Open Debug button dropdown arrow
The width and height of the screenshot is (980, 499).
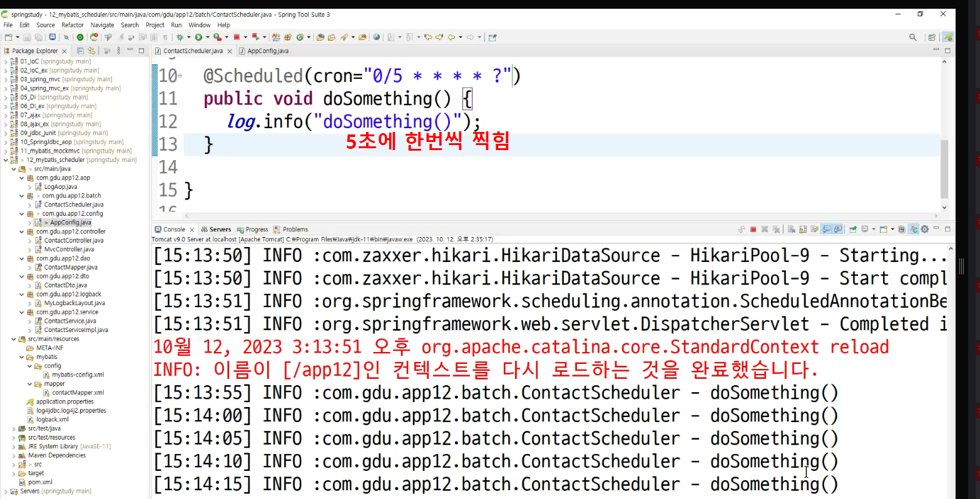(188, 37)
